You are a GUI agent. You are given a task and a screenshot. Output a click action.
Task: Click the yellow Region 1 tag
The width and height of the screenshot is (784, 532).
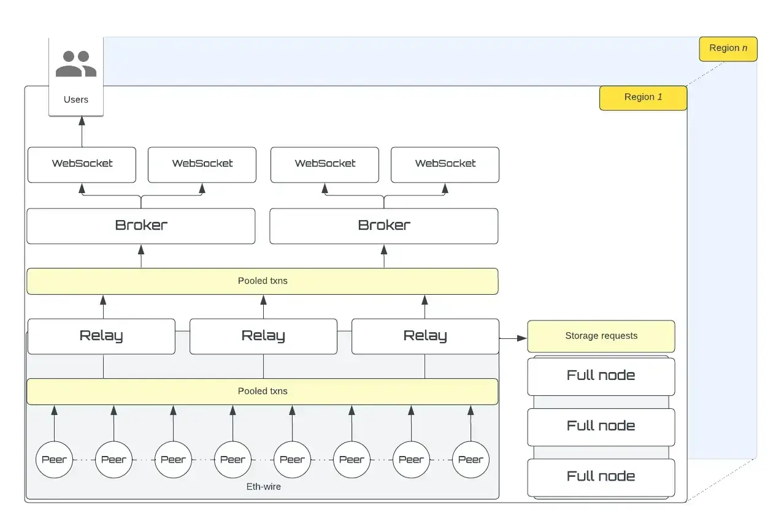point(643,97)
